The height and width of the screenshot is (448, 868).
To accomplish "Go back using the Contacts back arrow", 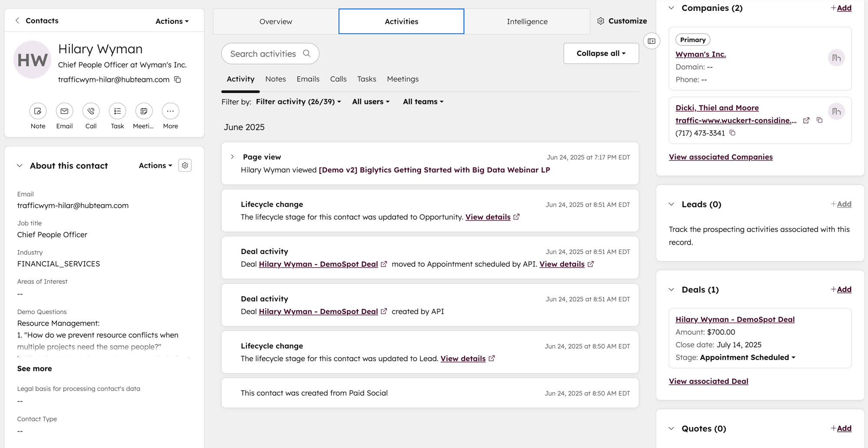I will [x=17, y=20].
